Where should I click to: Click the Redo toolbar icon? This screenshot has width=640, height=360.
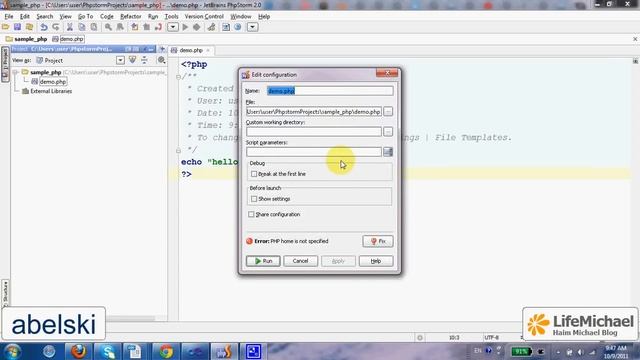click(x=56, y=27)
